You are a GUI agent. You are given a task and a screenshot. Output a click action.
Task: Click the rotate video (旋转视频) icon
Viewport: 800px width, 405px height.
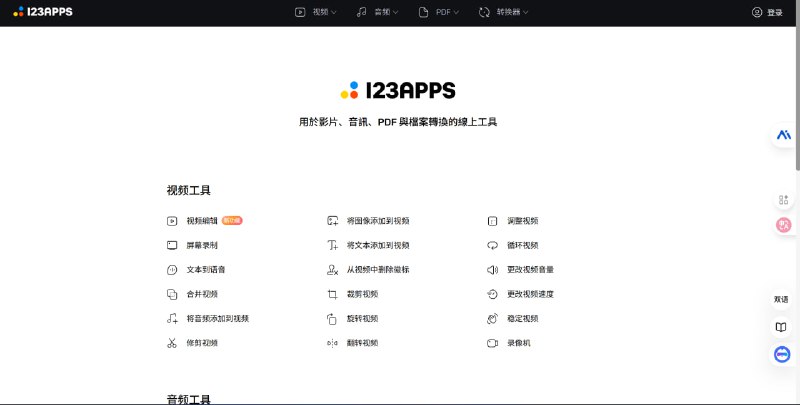332,319
